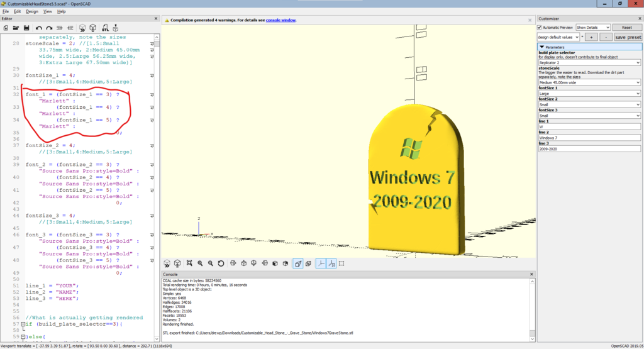Open the build plate selector dropdown
The image size is (644, 349).
click(x=589, y=63)
